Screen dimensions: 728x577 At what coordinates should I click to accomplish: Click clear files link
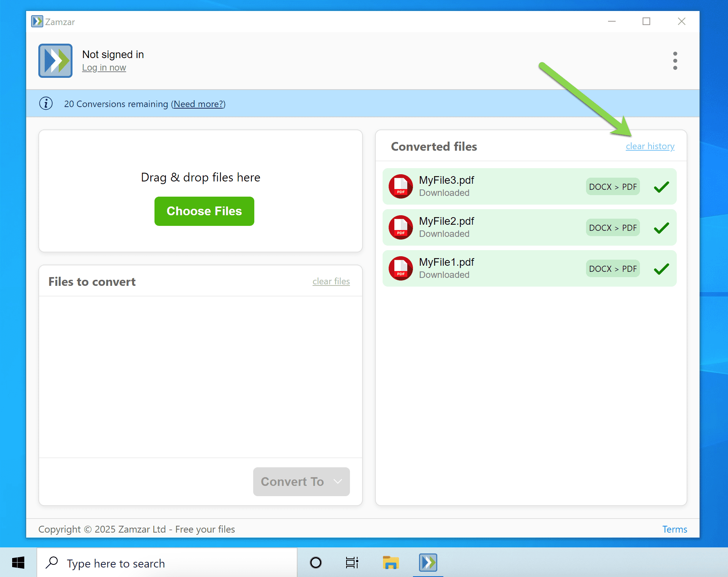(x=331, y=281)
